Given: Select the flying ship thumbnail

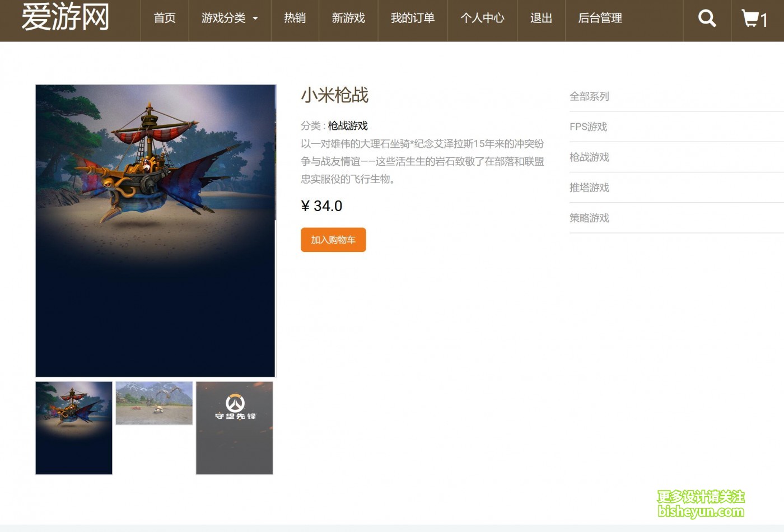Looking at the screenshot, I should tap(74, 428).
